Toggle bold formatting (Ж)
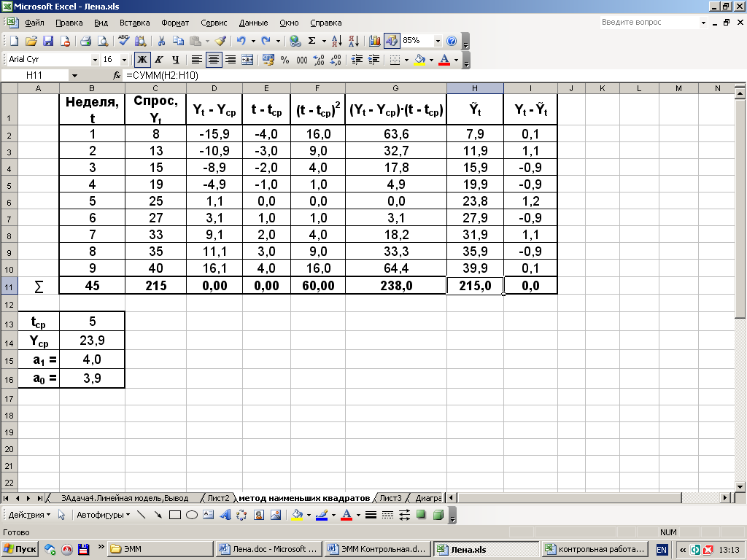 coord(142,60)
